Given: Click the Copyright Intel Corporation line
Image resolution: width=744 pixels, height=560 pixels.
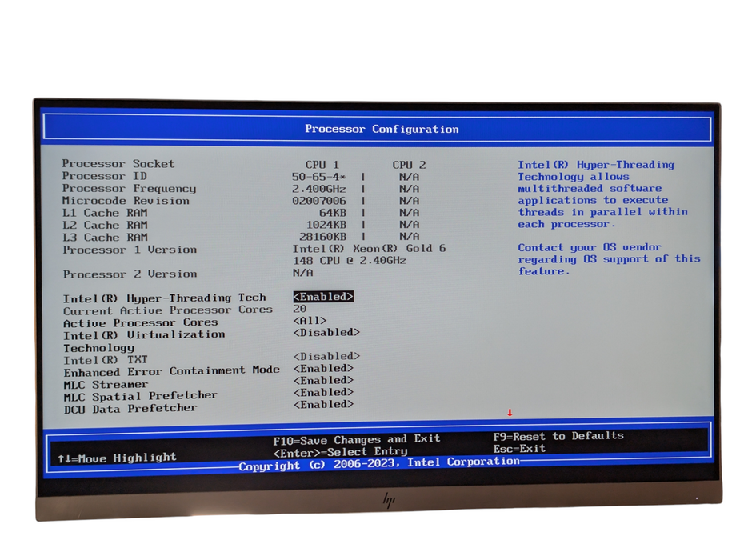Looking at the screenshot, I should point(379,463).
